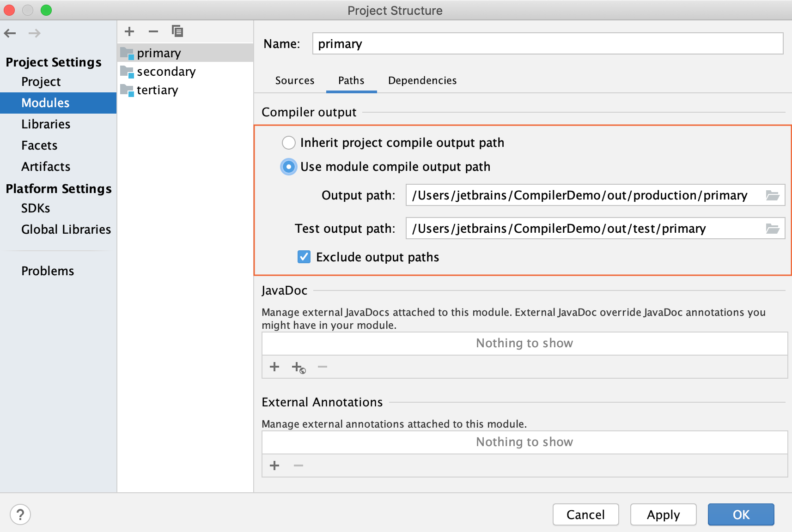Navigate back with the left arrow icon
The image size is (792, 532).
pos(9,33)
